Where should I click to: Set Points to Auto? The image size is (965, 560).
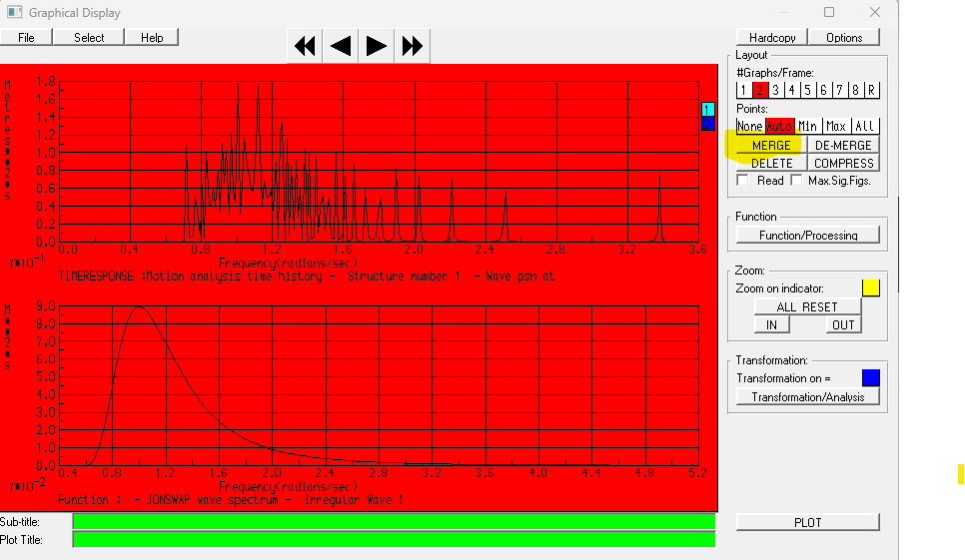779,126
